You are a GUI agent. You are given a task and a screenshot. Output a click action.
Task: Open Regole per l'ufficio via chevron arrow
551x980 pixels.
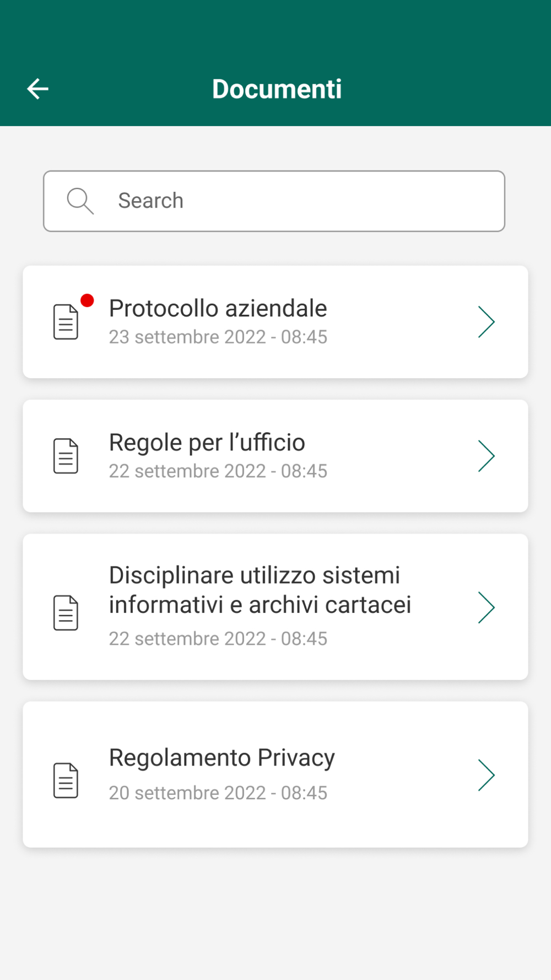(x=486, y=456)
